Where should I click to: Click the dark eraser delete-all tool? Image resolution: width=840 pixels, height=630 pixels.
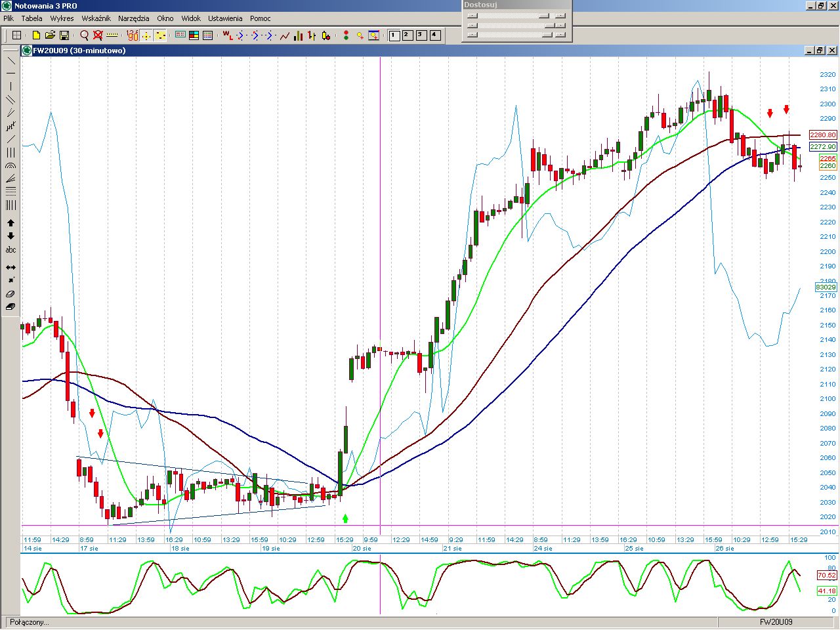pyautogui.click(x=10, y=306)
